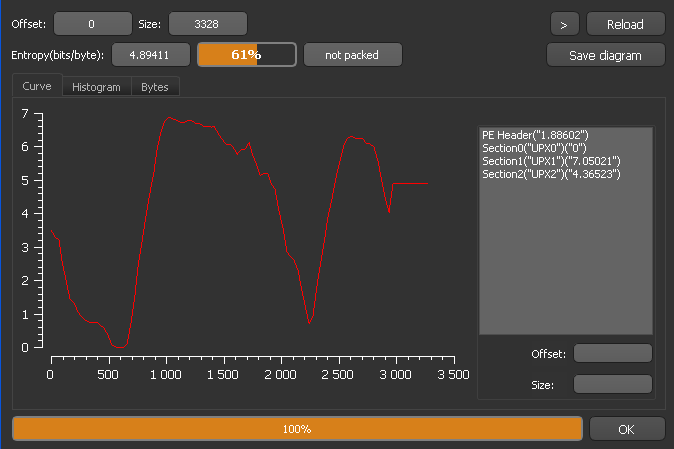
Task: Click the Size field showing 3328
Action: pyautogui.click(x=207, y=24)
